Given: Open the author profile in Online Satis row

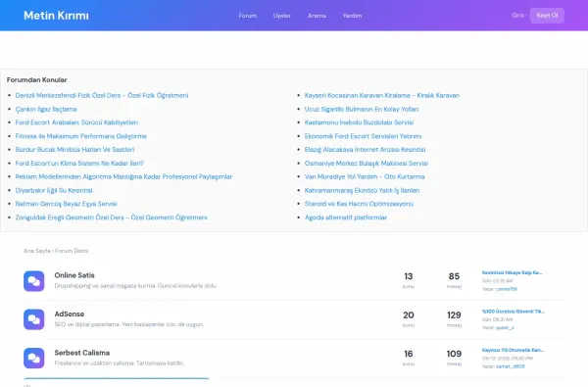Looking at the screenshot, I should (x=507, y=289).
